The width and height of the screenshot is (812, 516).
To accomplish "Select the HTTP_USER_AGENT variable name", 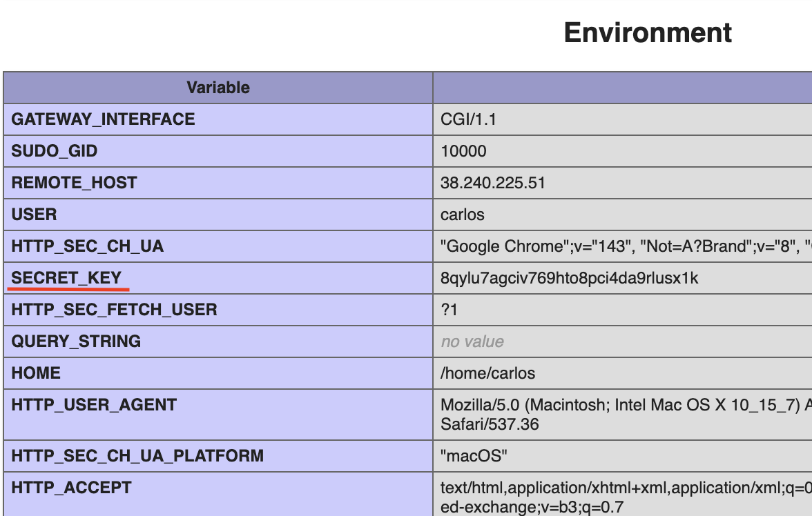I will tap(95, 405).
